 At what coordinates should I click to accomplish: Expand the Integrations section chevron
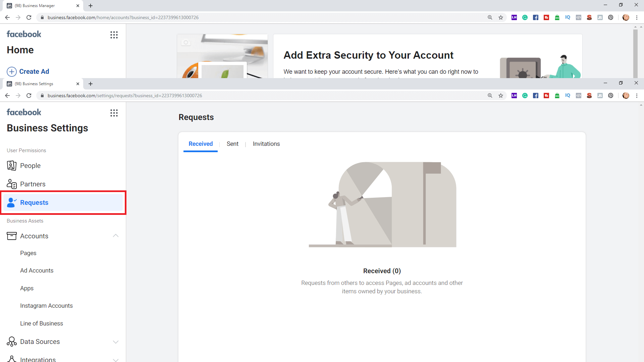click(x=116, y=360)
